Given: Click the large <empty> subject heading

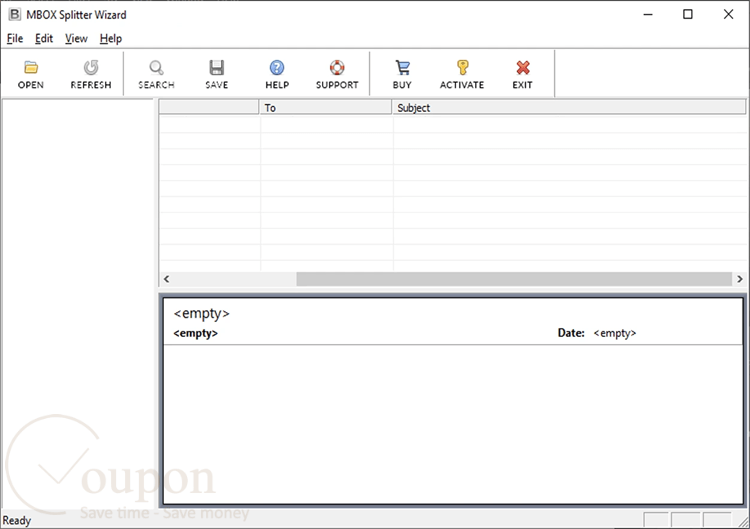Looking at the screenshot, I should click(201, 313).
